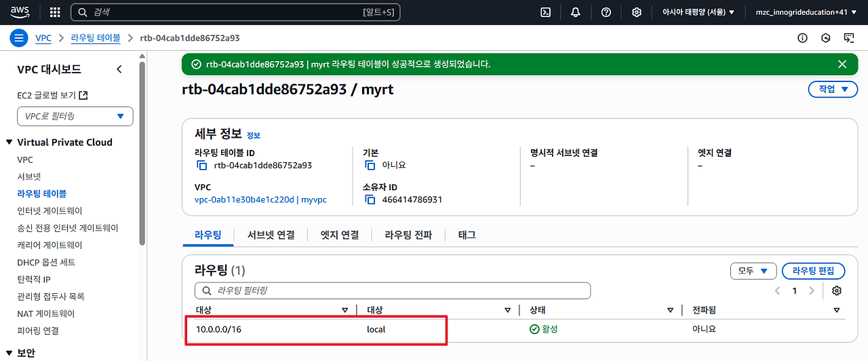The height and width of the screenshot is (361, 868).
Task: Switch to the 엣지 연결 tab
Action: pyautogui.click(x=340, y=235)
